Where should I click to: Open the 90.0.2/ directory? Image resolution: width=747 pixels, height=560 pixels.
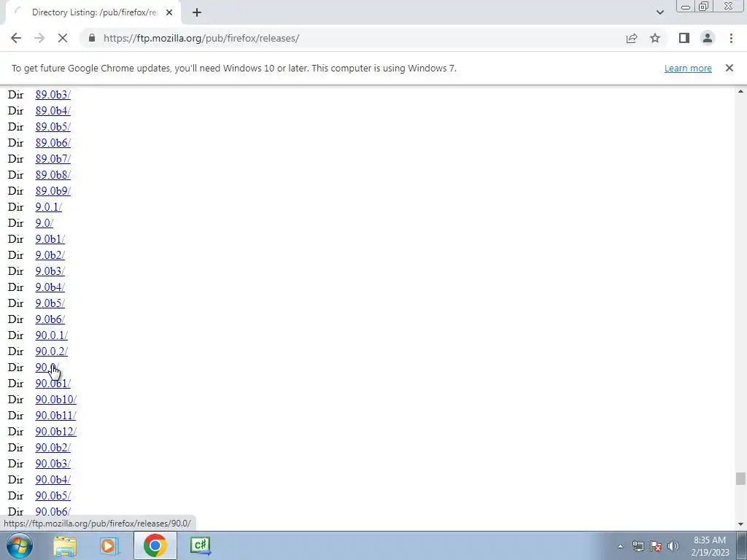pyautogui.click(x=52, y=351)
